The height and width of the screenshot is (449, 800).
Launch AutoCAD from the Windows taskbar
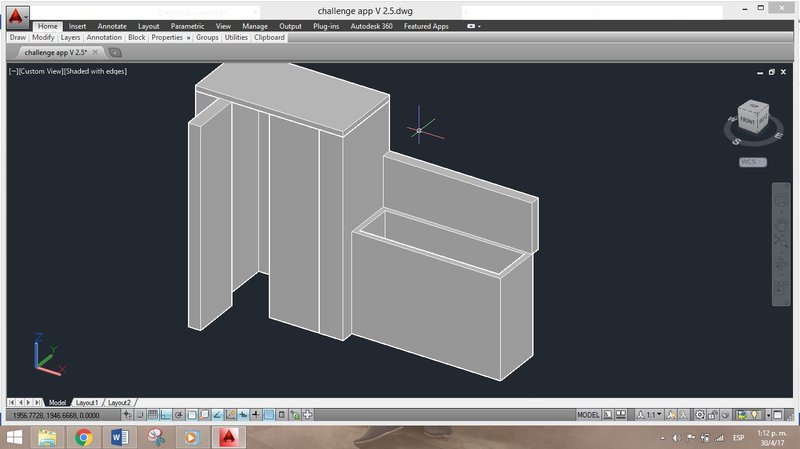(229, 437)
